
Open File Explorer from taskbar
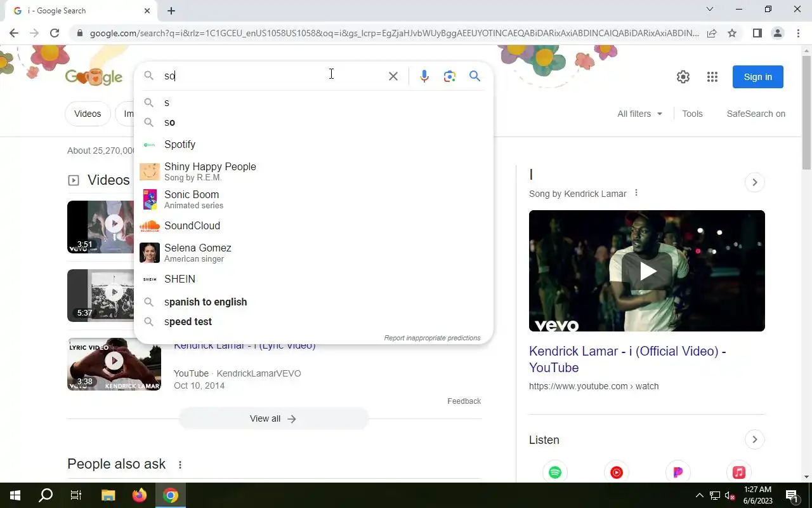point(108,495)
